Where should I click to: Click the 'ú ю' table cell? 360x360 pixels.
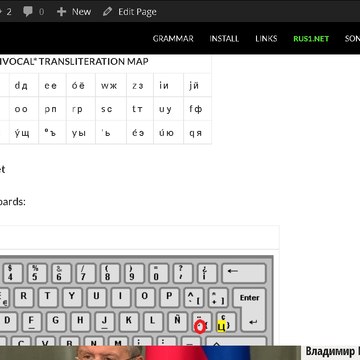pos(169,132)
